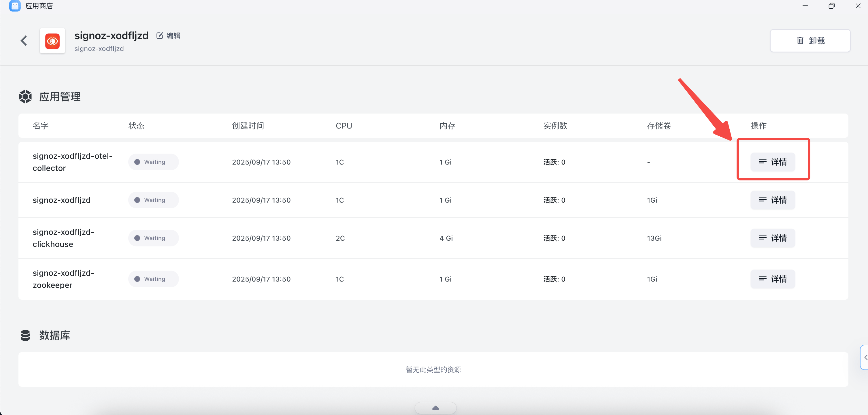Click the 数据库 database icon
This screenshot has height=415, width=868.
pos(25,335)
